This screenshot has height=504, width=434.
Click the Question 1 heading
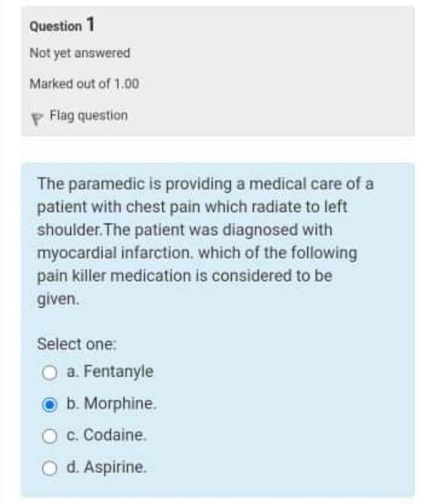point(62,25)
